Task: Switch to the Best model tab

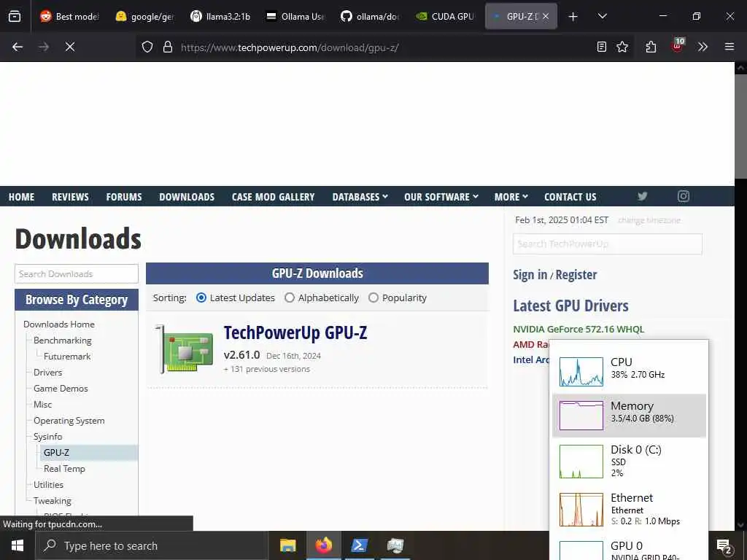Action: click(69, 16)
